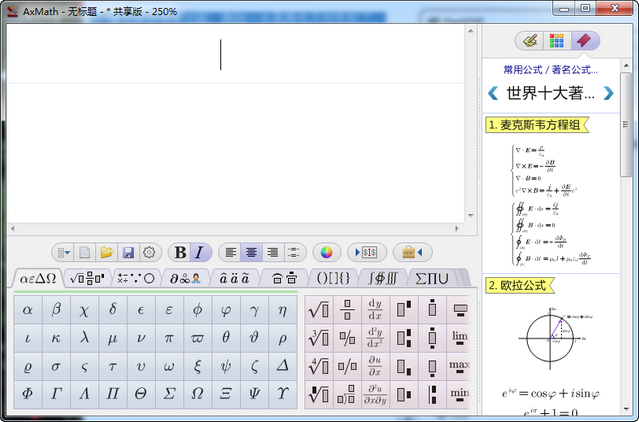Image resolution: width=639 pixels, height=422 pixels.
Task: Insert the Maxwell equations differential form
Action: pos(546,170)
